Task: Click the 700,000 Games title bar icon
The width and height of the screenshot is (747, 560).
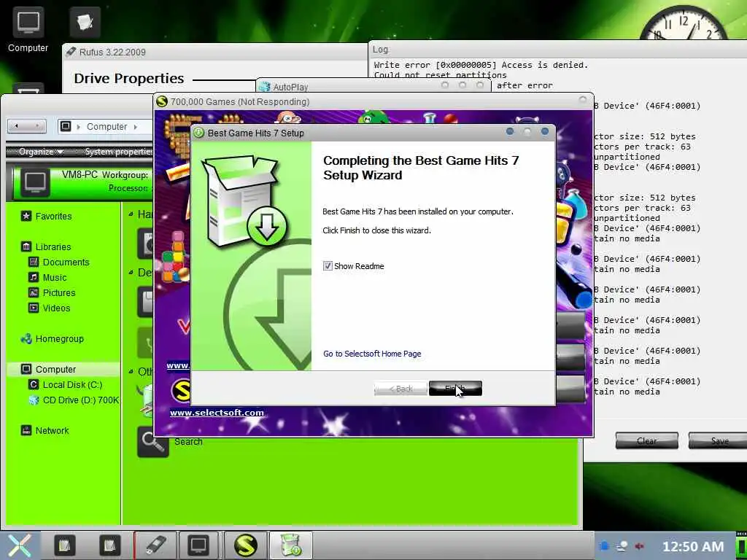Action: (x=162, y=101)
